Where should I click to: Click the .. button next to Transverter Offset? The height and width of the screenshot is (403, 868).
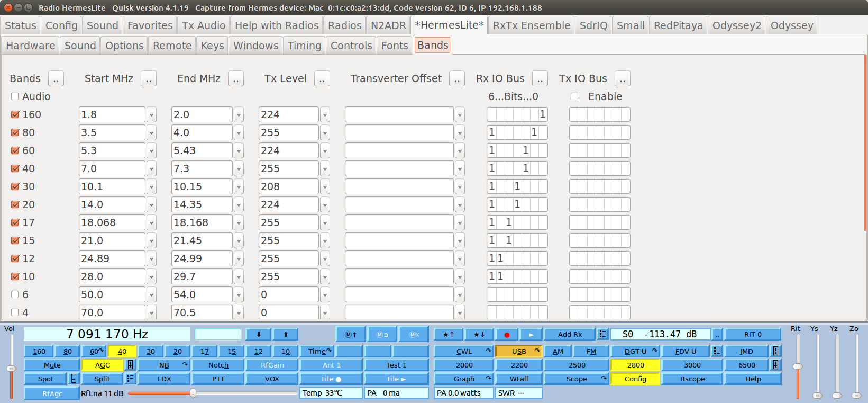(x=457, y=78)
